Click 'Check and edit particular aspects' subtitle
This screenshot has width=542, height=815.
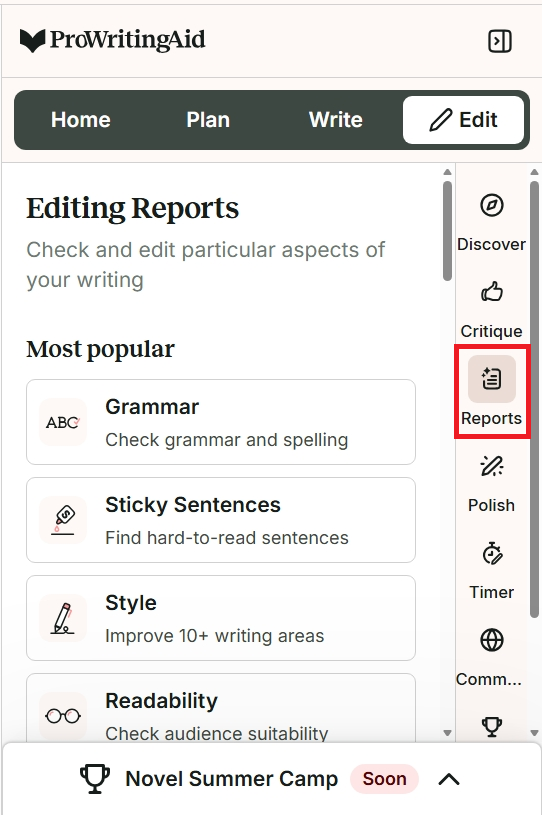(206, 265)
